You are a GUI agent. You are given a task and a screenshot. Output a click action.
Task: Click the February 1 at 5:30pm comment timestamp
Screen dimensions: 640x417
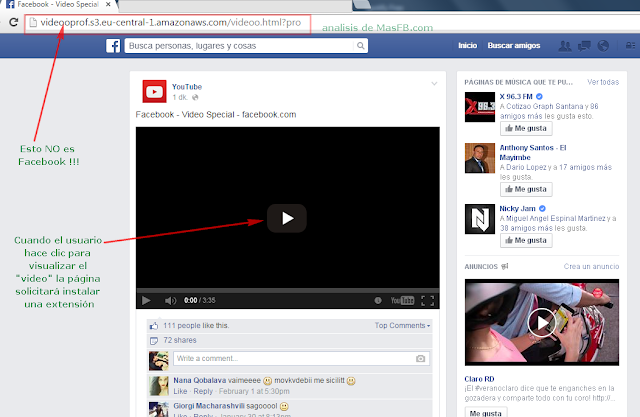pyautogui.click(x=254, y=391)
